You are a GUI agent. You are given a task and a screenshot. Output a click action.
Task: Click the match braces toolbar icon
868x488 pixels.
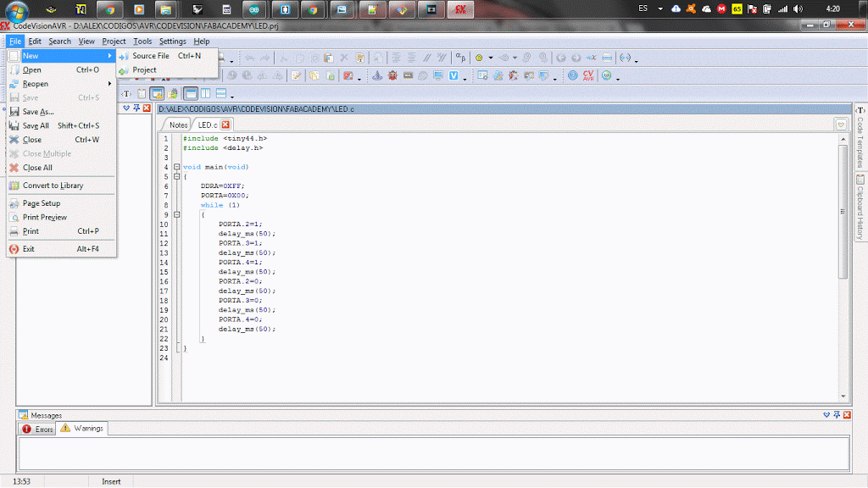pos(625,58)
